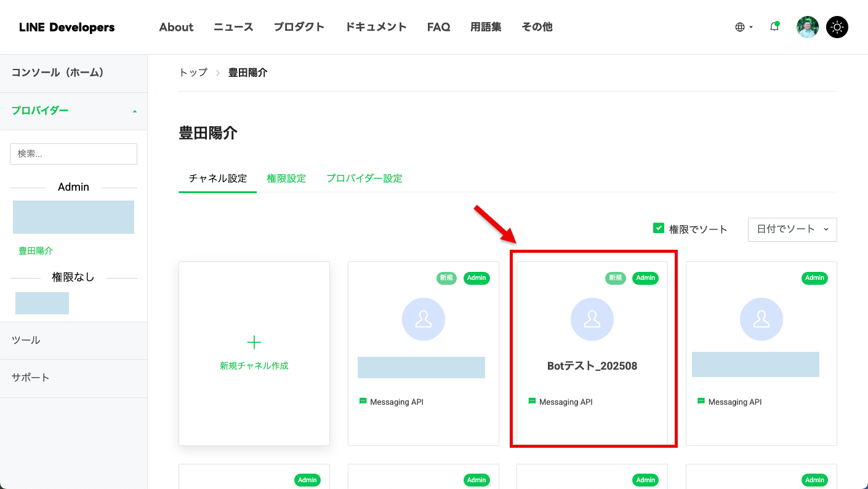Switch to the プロバイダー設定 tab
Image resolution: width=868 pixels, height=489 pixels.
(364, 178)
